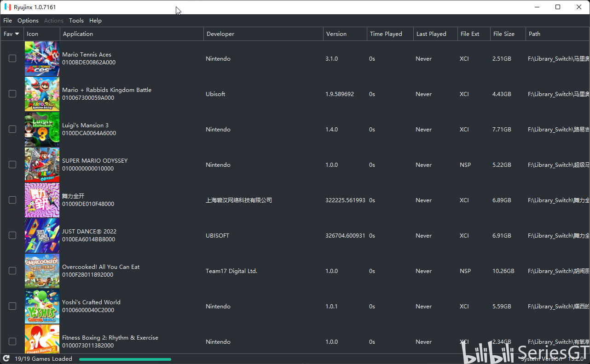Viewport: 590px width, 364px height.
Task: Click the Just Dance 2022 cover icon
Action: (42, 235)
